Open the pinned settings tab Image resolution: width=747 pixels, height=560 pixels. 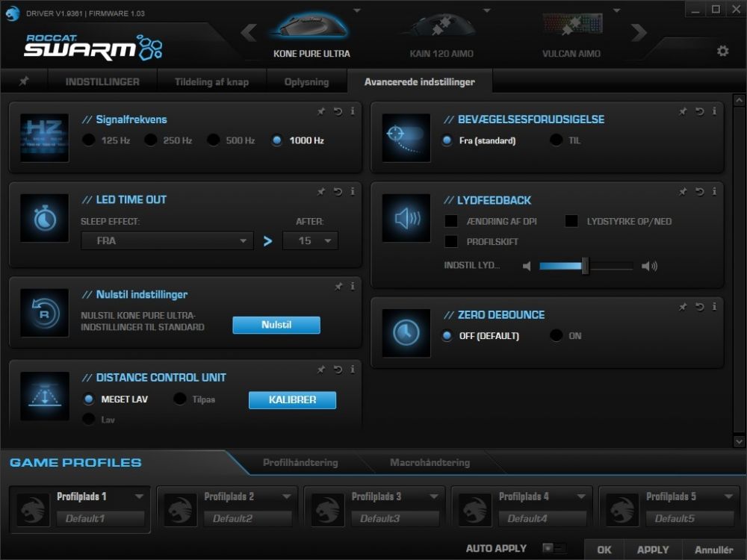[24, 81]
